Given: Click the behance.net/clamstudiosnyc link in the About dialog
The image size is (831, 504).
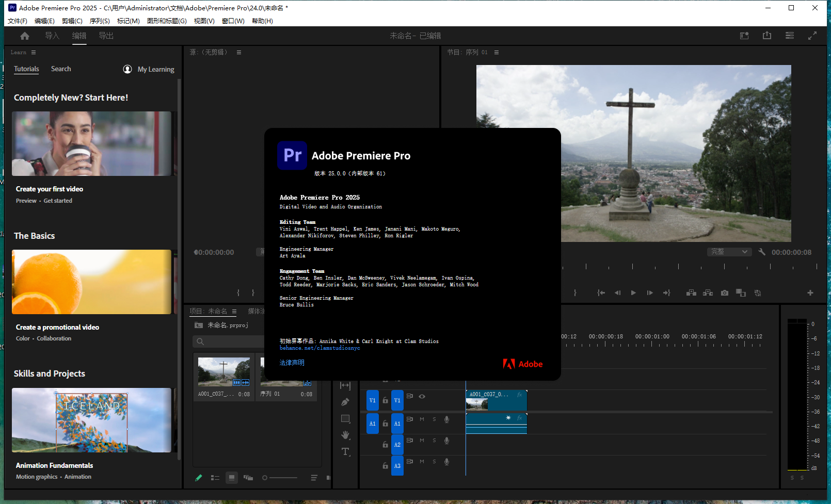Looking at the screenshot, I should pyautogui.click(x=320, y=348).
